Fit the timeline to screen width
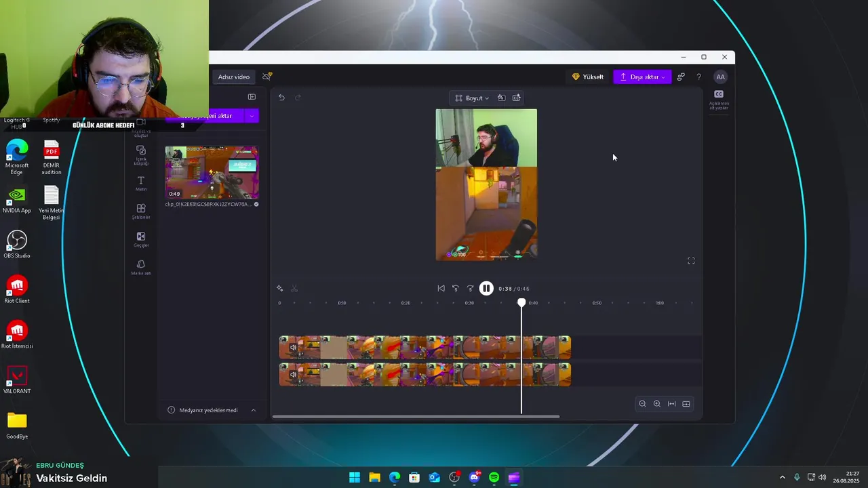This screenshot has height=488, width=868. click(x=671, y=404)
